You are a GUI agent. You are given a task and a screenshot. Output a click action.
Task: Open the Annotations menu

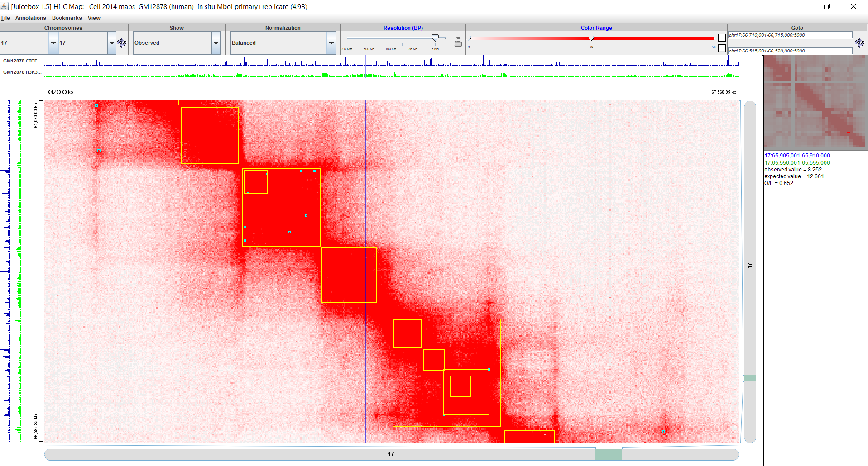pos(30,18)
